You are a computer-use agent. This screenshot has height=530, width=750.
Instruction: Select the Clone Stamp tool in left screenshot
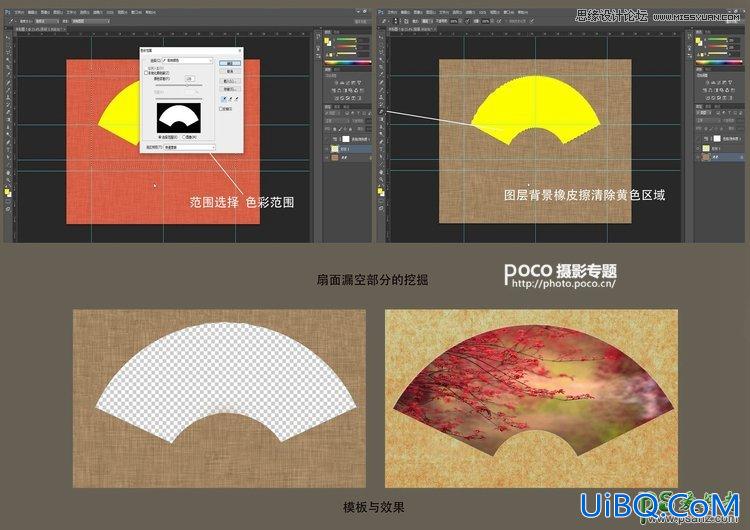[8, 96]
